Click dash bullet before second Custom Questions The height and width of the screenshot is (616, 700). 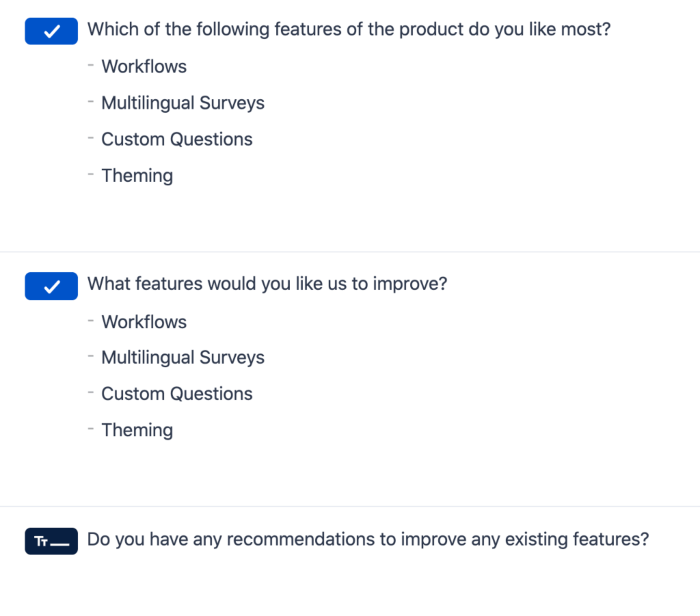coord(91,392)
